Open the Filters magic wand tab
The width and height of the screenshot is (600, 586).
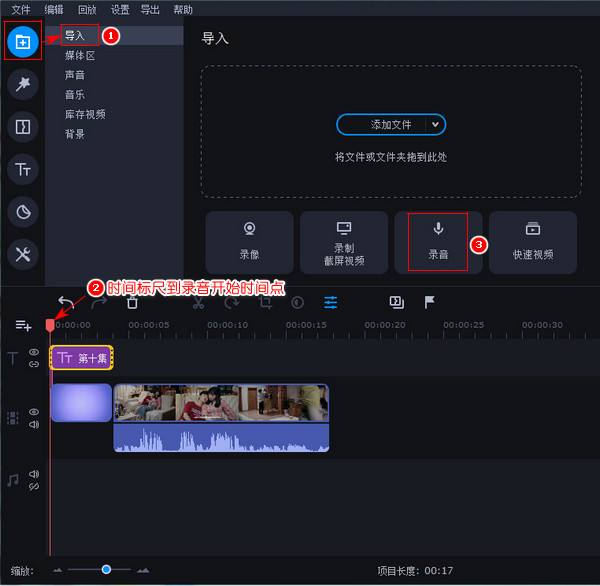click(x=23, y=84)
